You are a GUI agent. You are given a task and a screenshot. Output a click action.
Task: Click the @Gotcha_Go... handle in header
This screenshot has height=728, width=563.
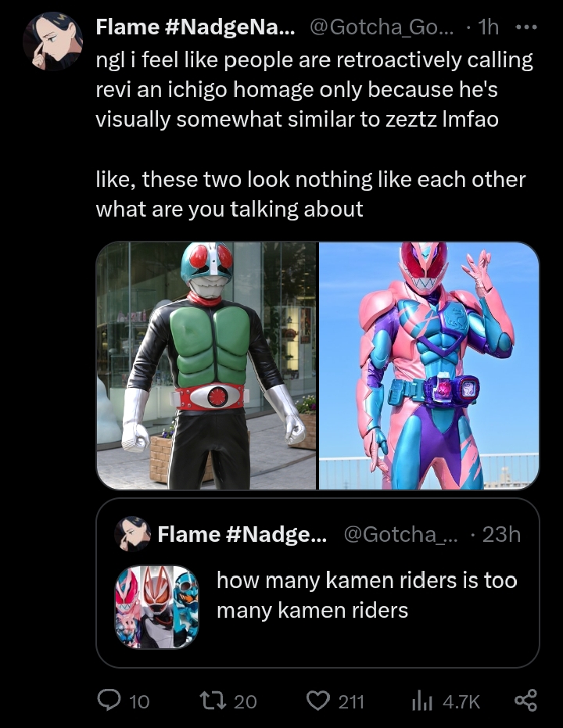pyautogui.click(x=383, y=27)
